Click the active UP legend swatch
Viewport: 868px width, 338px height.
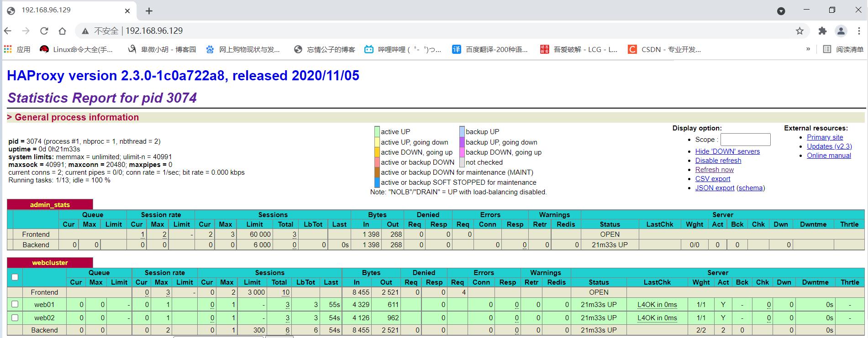click(377, 132)
